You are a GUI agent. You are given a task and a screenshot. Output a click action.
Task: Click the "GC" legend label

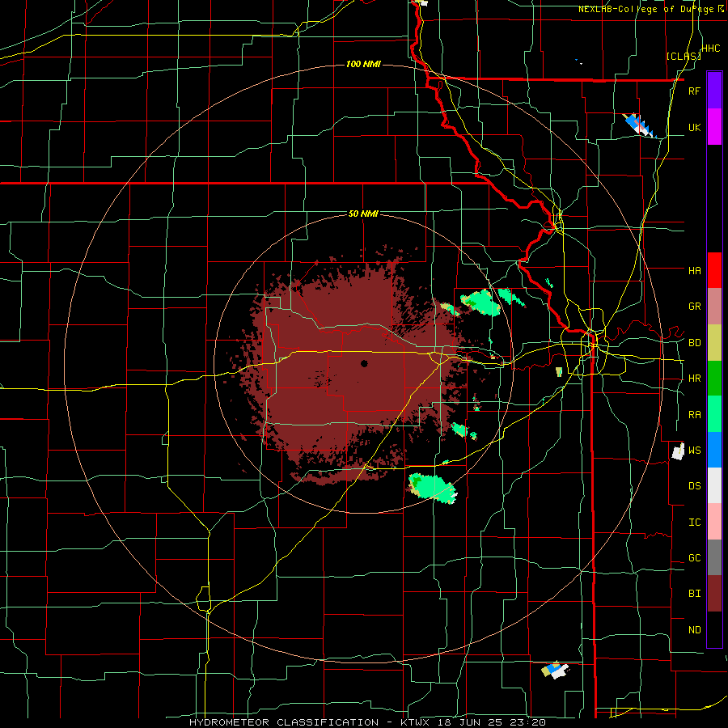(x=694, y=557)
